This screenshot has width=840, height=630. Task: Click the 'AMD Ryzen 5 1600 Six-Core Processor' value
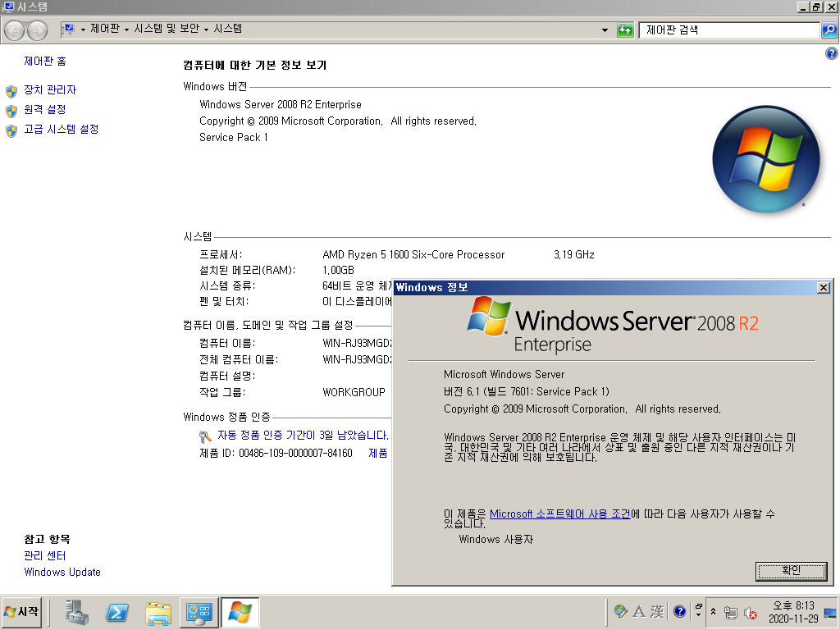tap(413, 255)
